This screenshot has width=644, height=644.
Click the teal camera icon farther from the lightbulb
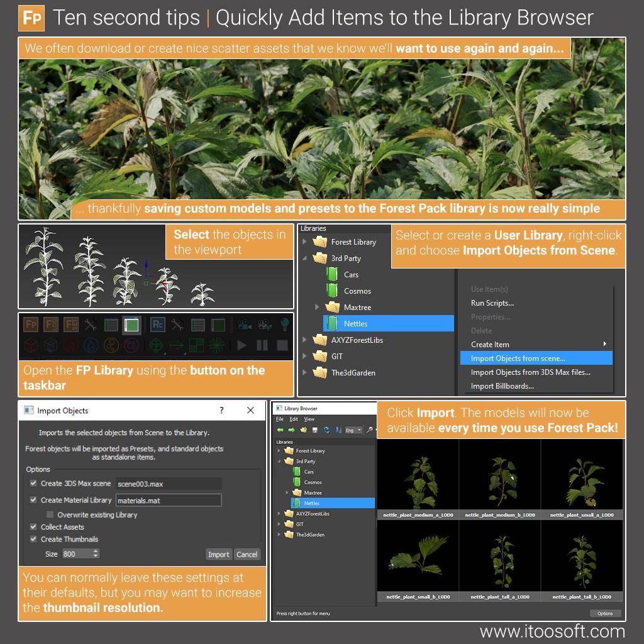245,324
